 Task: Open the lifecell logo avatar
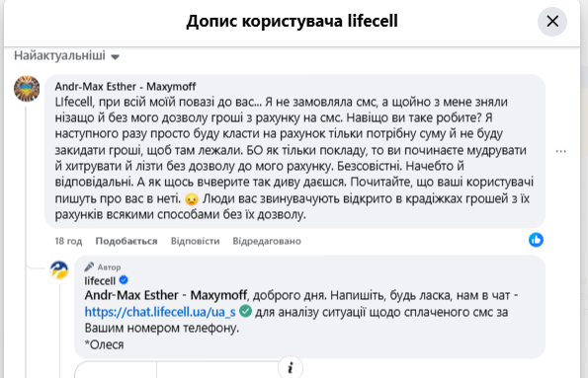59,269
